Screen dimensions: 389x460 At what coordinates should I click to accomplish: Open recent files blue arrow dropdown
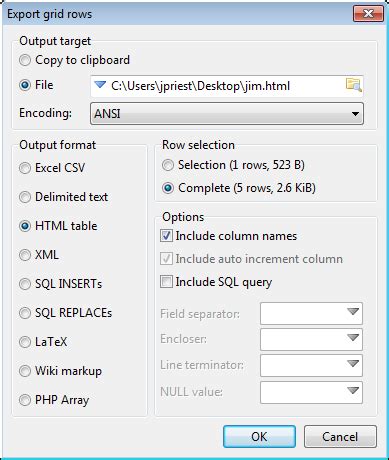tap(100, 85)
